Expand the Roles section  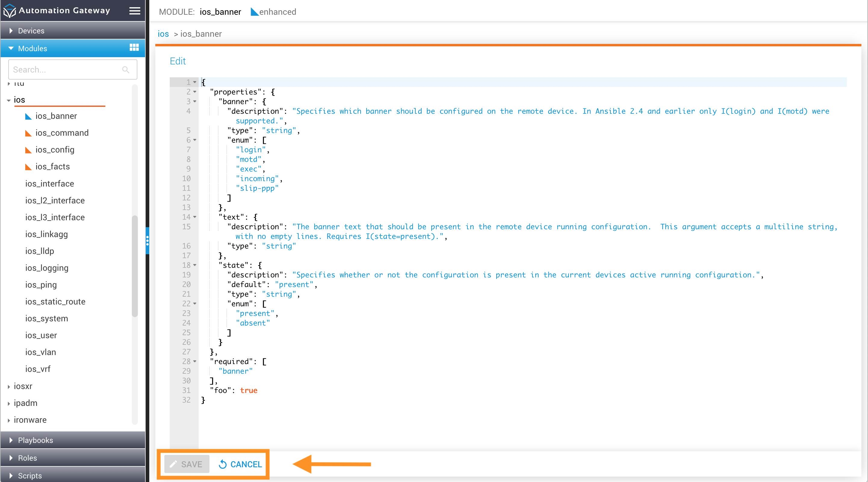pos(73,458)
